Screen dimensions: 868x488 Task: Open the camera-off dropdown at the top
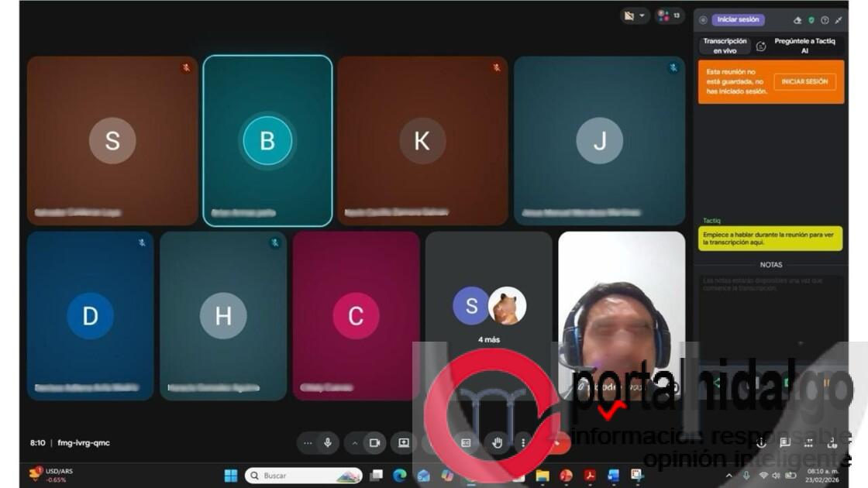tap(635, 15)
